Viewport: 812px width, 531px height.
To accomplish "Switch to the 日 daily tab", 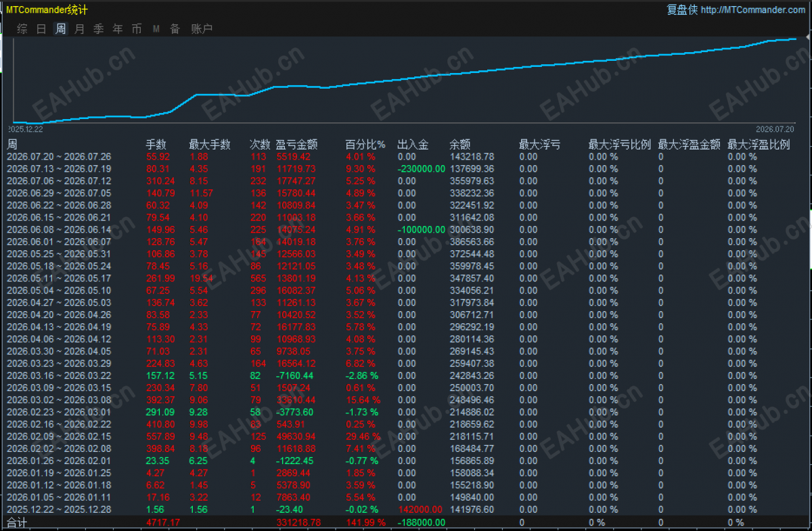I will tap(41, 28).
